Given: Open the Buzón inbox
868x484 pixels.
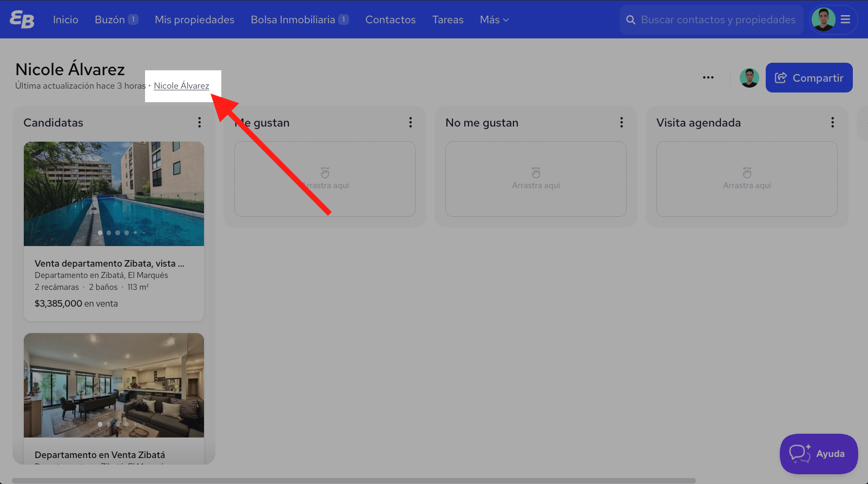Looking at the screenshot, I should (x=116, y=19).
